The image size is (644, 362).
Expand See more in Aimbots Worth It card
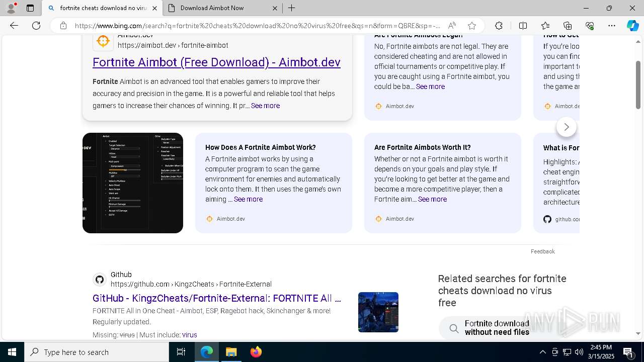pos(432,199)
